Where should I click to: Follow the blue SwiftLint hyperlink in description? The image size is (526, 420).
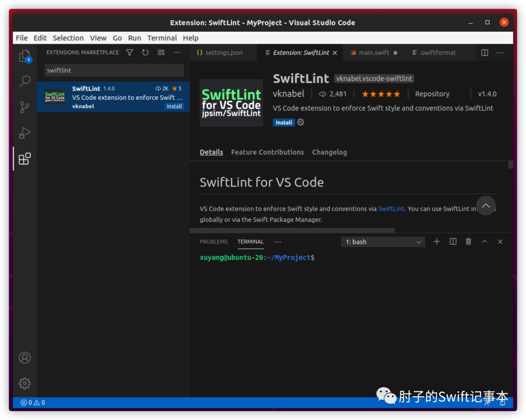pyautogui.click(x=391, y=208)
